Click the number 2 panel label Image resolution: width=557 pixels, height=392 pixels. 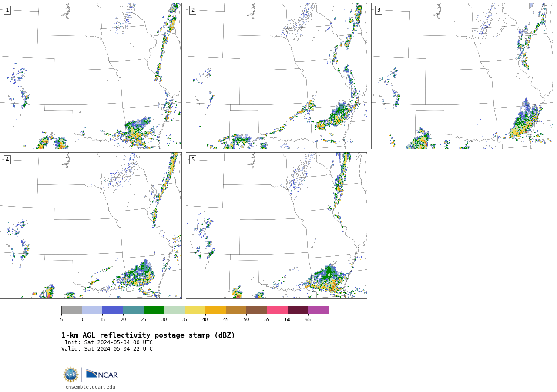point(193,10)
